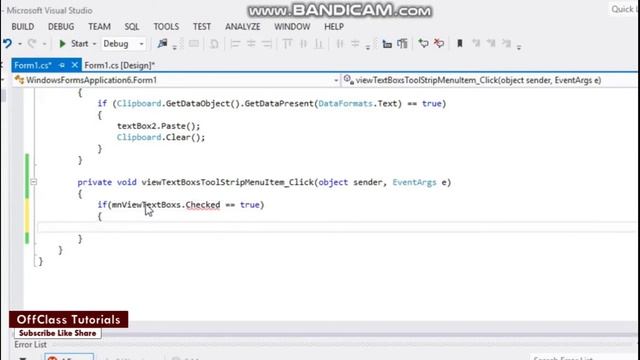Click the Align Centers layout icon

click(251, 44)
